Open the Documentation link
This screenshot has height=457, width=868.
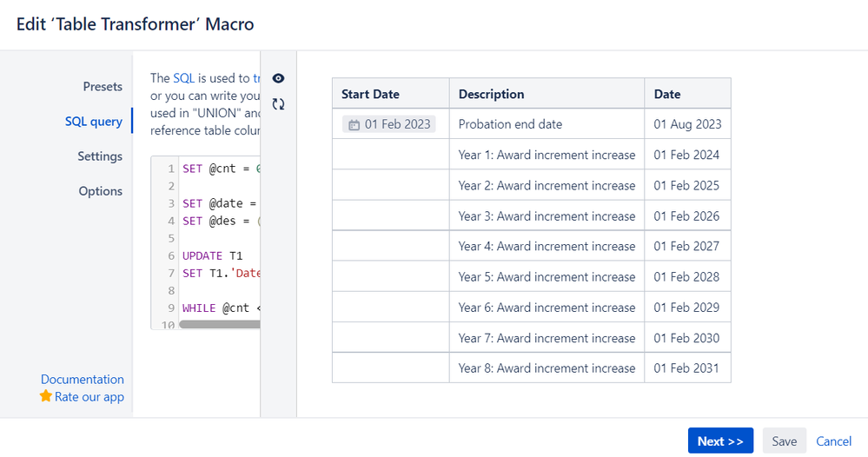(83, 380)
